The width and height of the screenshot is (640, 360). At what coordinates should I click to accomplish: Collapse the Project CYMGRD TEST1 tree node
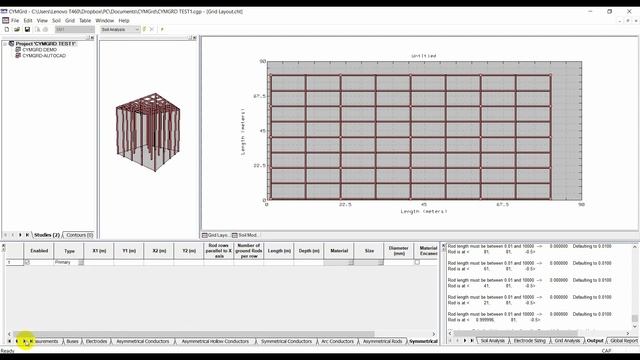point(5,43)
